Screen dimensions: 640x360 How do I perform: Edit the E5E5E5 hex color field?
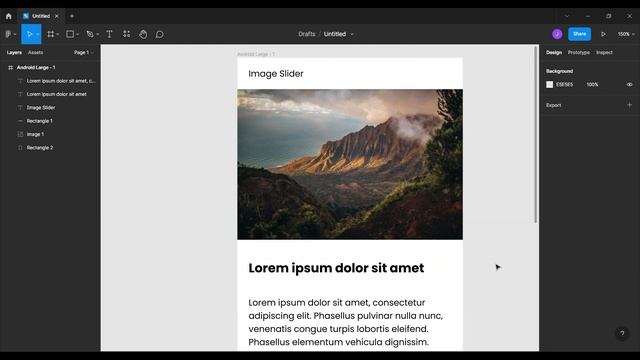coord(564,84)
